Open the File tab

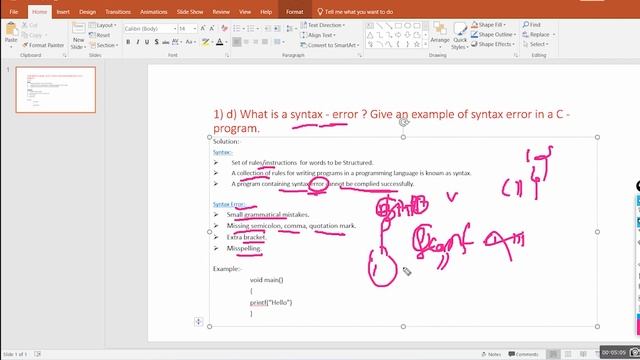(14, 12)
